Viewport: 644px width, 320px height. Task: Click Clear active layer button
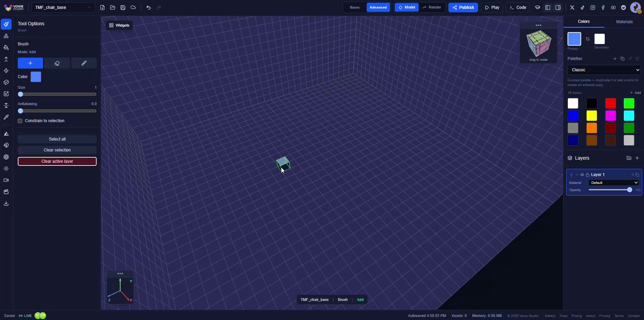[x=57, y=161]
